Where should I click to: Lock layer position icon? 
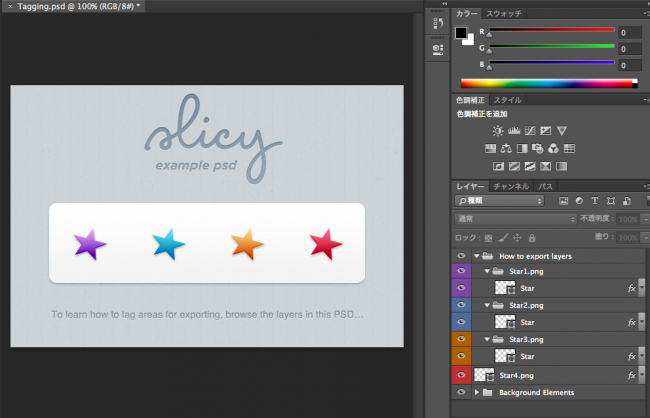517,238
